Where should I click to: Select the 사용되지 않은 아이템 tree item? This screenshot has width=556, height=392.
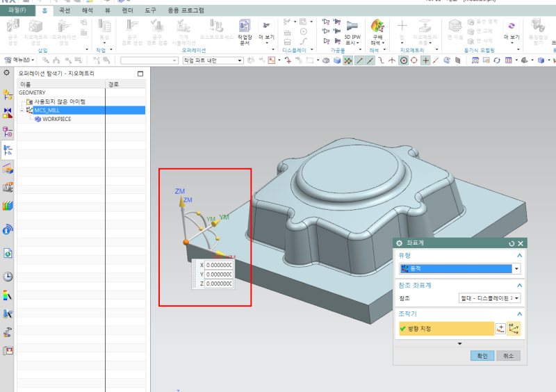pos(59,101)
